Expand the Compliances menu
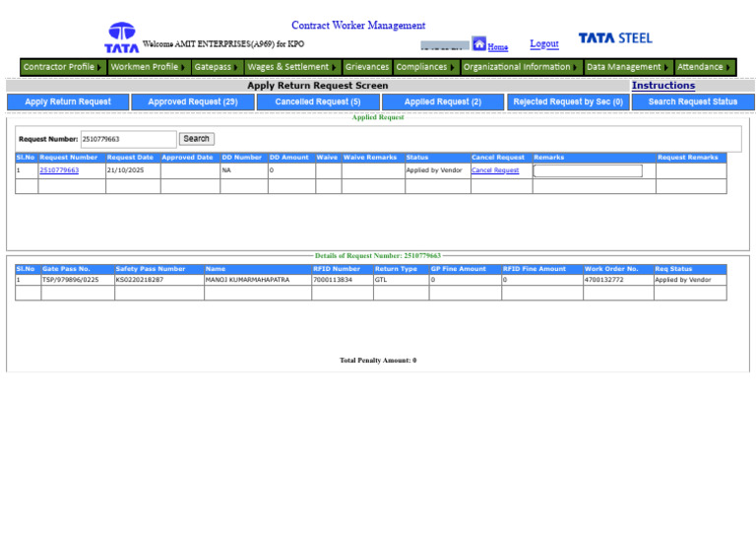The height and width of the screenshot is (535, 756). point(425,67)
